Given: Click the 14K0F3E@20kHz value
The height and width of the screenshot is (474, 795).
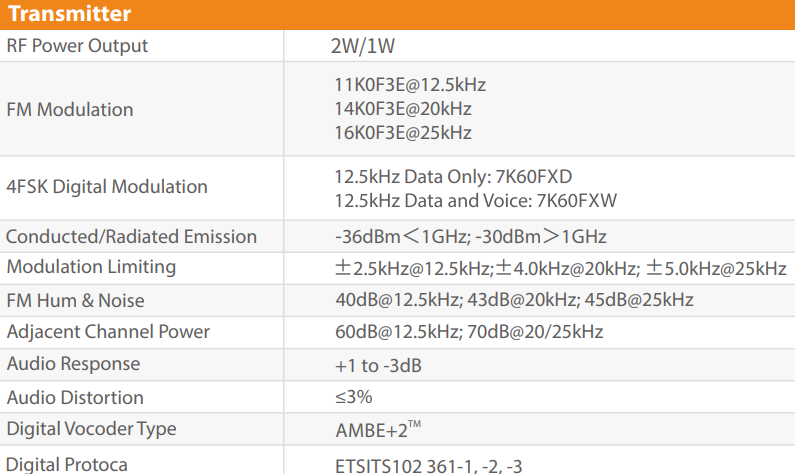Looking at the screenshot, I should pos(403,109).
